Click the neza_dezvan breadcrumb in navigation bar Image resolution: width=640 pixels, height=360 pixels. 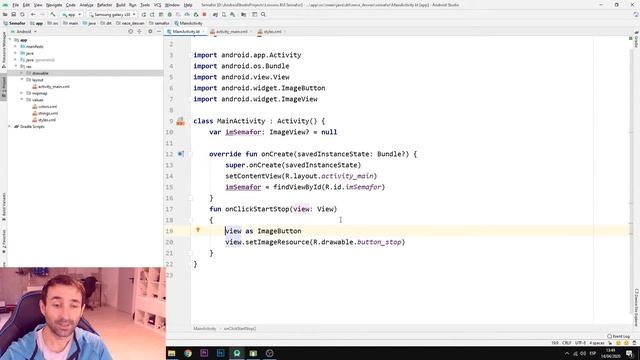click(130, 23)
